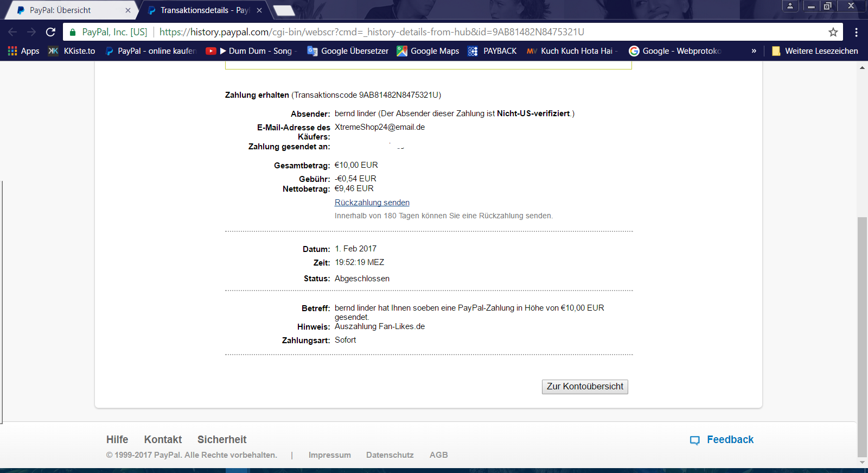This screenshot has height=473, width=868.
Task: Open the Weitere Lesezeichen folder
Action: [815, 51]
